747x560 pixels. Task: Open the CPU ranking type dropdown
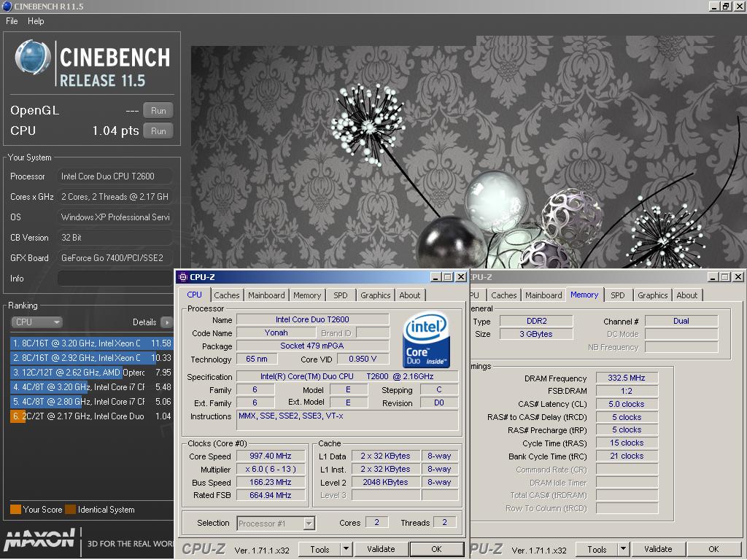pyautogui.click(x=36, y=322)
